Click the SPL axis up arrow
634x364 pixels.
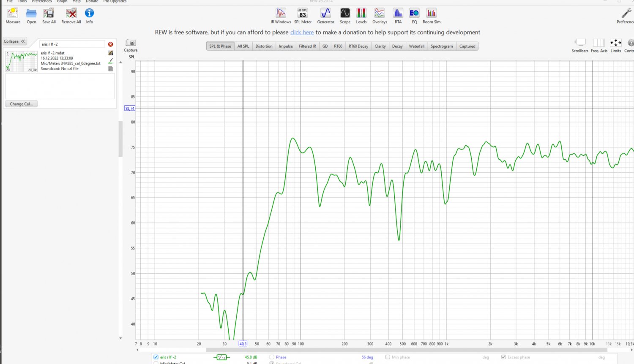coord(120,62)
